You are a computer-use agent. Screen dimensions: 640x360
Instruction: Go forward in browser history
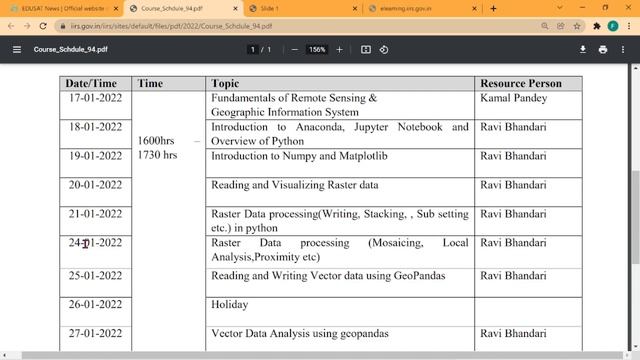click(27, 26)
